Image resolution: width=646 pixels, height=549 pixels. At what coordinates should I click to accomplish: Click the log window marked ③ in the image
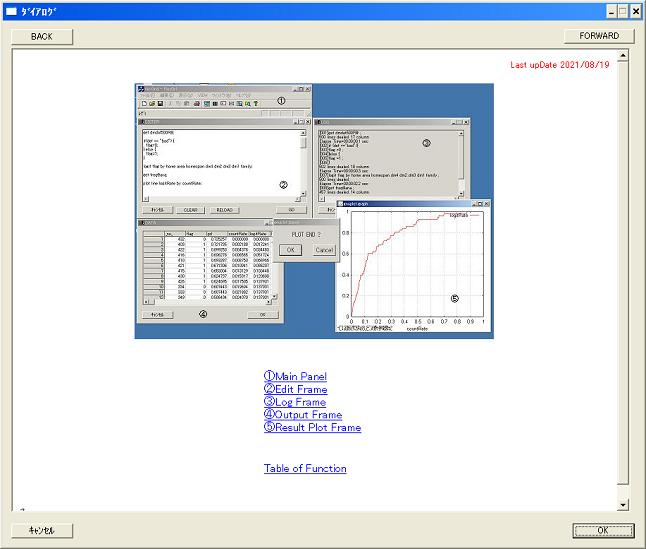click(388, 160)
